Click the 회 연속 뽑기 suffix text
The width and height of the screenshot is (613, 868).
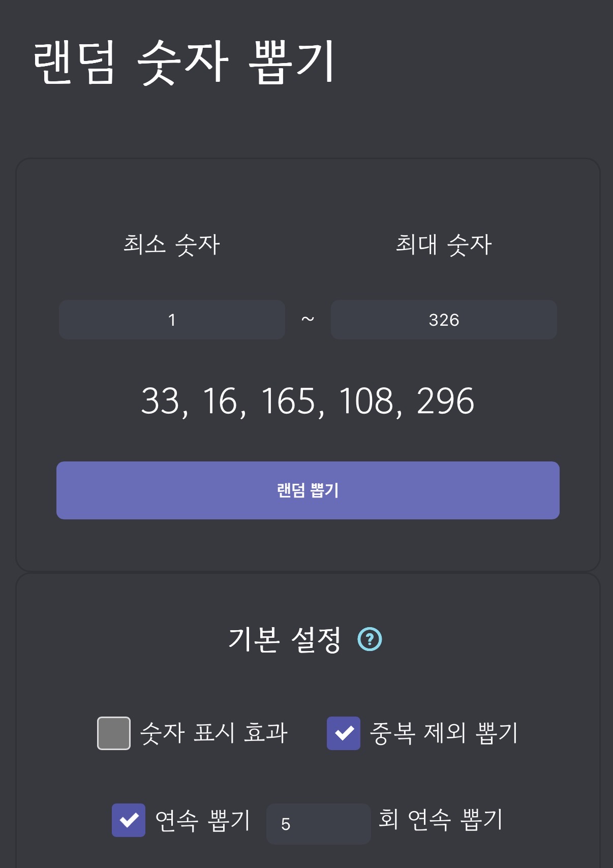[441, 819]
